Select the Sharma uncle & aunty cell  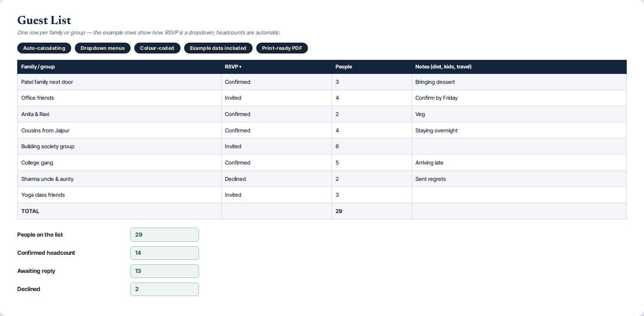click(x=119, y=179)
